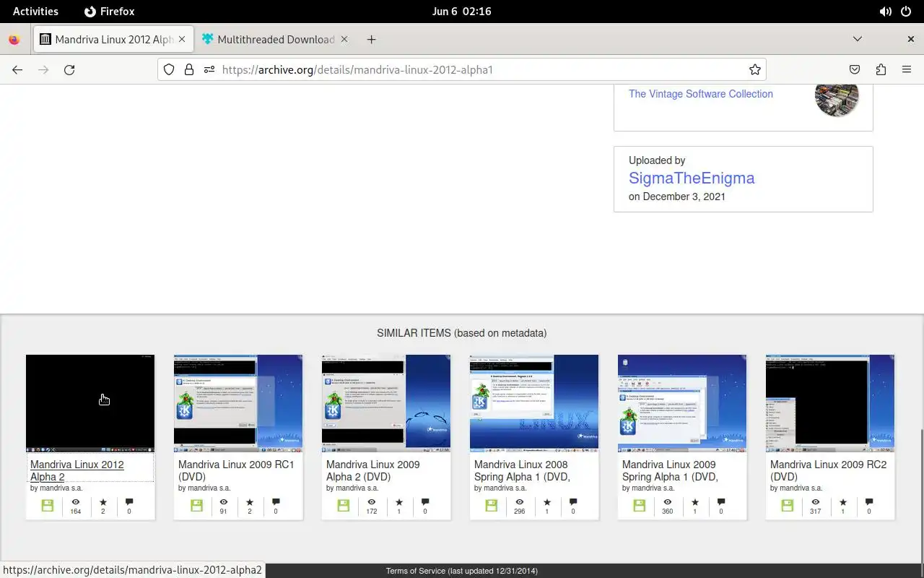The width and height of the screenshot is (924, 578).
Task: Bookmark this page with star icon
Action: click(755, 69)
